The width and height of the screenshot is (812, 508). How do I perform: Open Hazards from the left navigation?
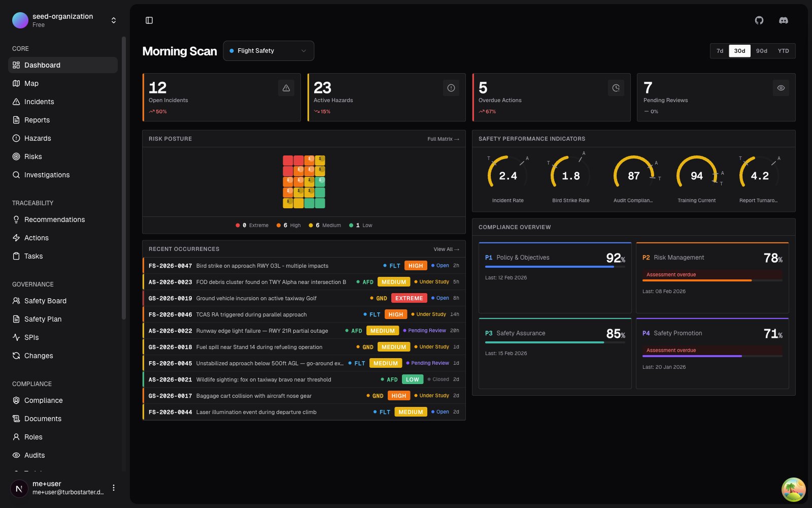(38, 138)
